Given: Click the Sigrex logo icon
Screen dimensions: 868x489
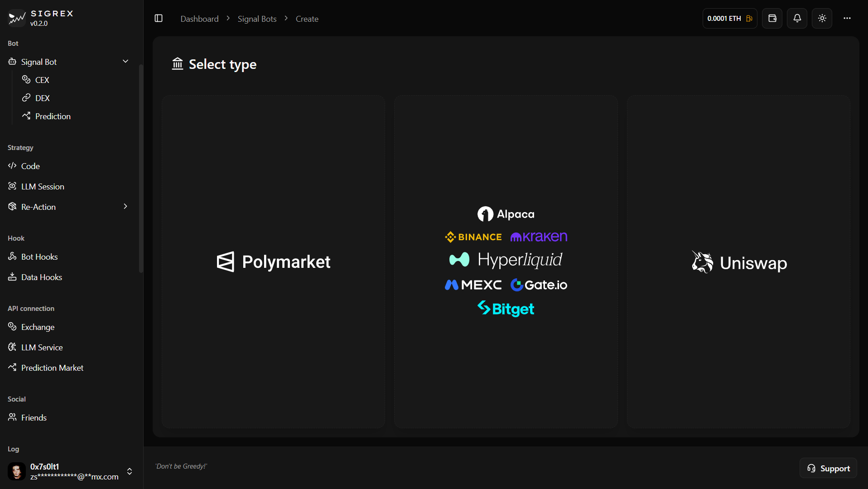Looking at the screenshot, I should [17, 18].
